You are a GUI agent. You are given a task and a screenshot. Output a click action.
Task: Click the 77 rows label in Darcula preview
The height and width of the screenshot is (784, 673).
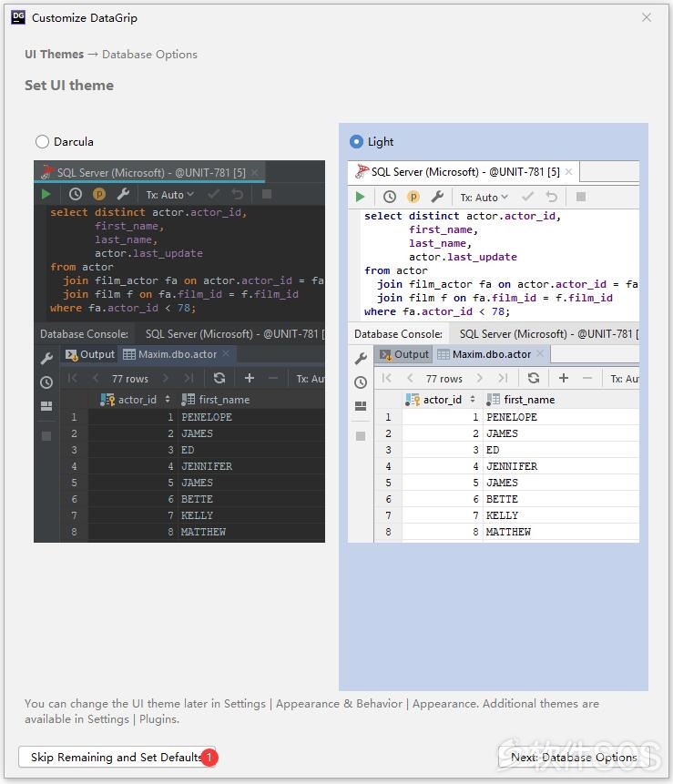coord(130,379)
